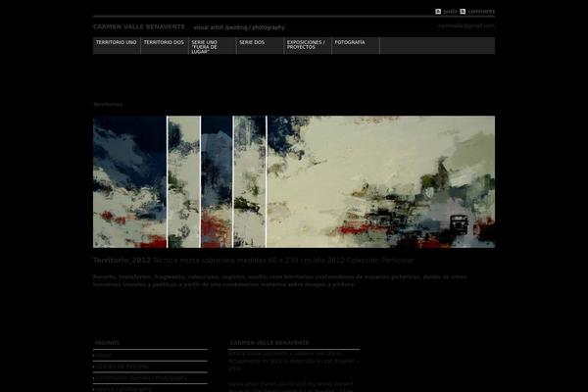Click the Territorio_2012 caption title
Screen dimensions: 588x392
coord(122,261)
